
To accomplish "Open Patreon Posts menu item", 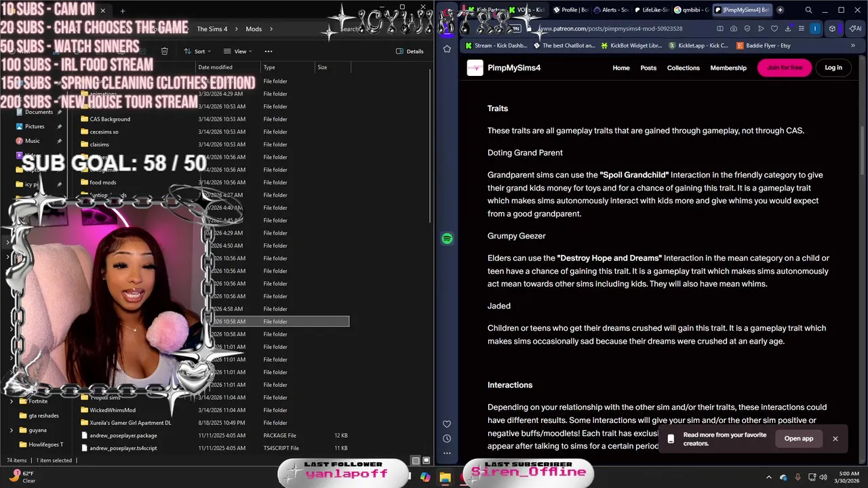I will click(648, 68).
